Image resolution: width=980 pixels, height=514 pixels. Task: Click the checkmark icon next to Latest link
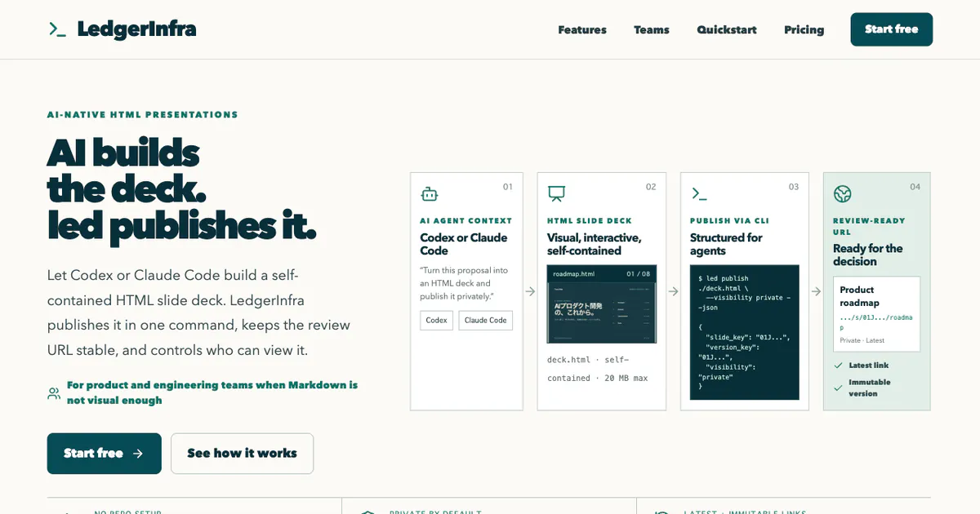click(x=838, y=366)
